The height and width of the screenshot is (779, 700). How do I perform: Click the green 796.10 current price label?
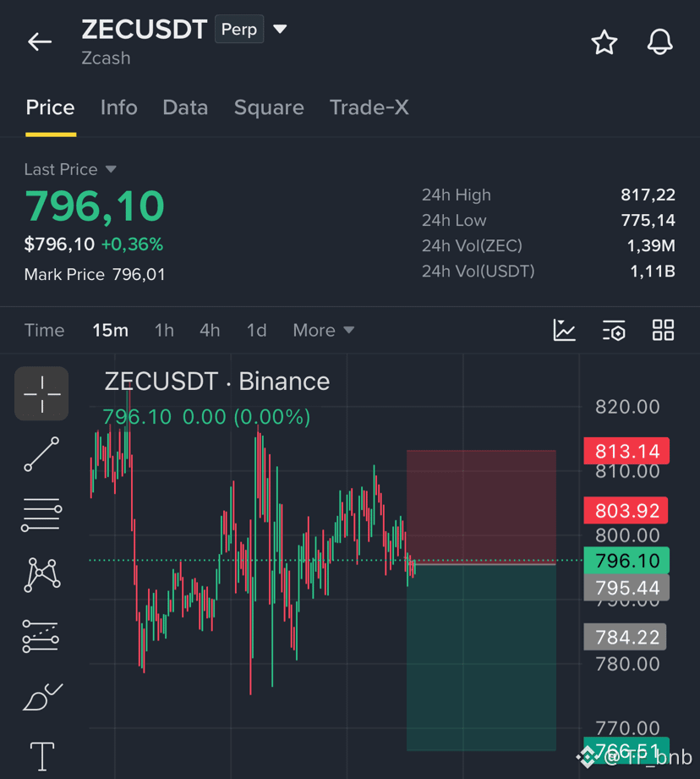pos(626,561)
